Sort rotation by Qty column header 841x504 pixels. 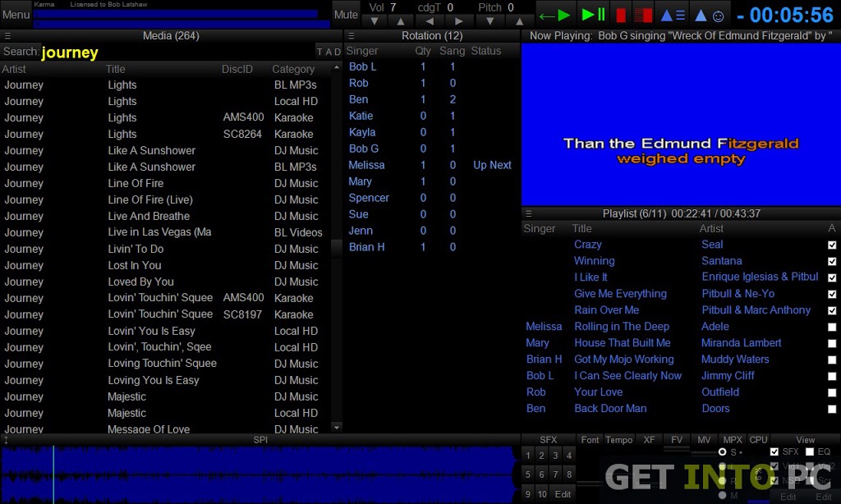pyautogui.click(x=423, y=51)
